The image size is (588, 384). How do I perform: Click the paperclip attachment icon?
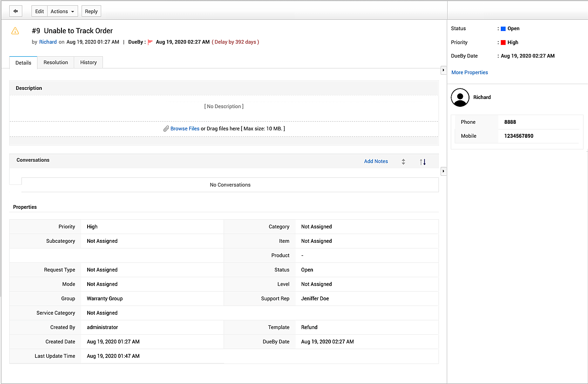tap(166, 129)
